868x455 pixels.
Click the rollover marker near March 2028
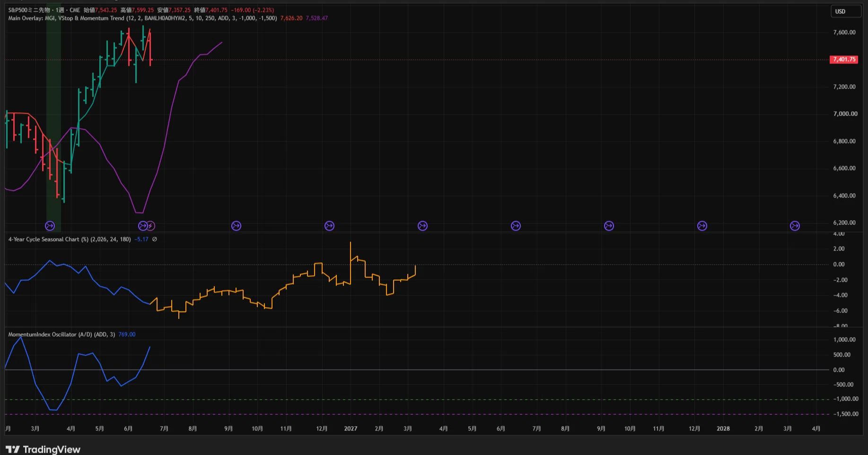tap(795, 226)
